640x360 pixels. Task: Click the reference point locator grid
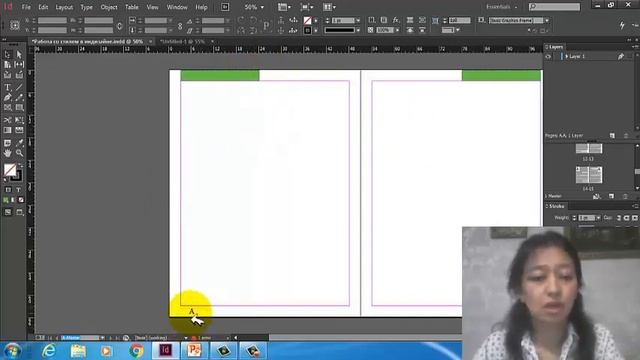(15, 25)
